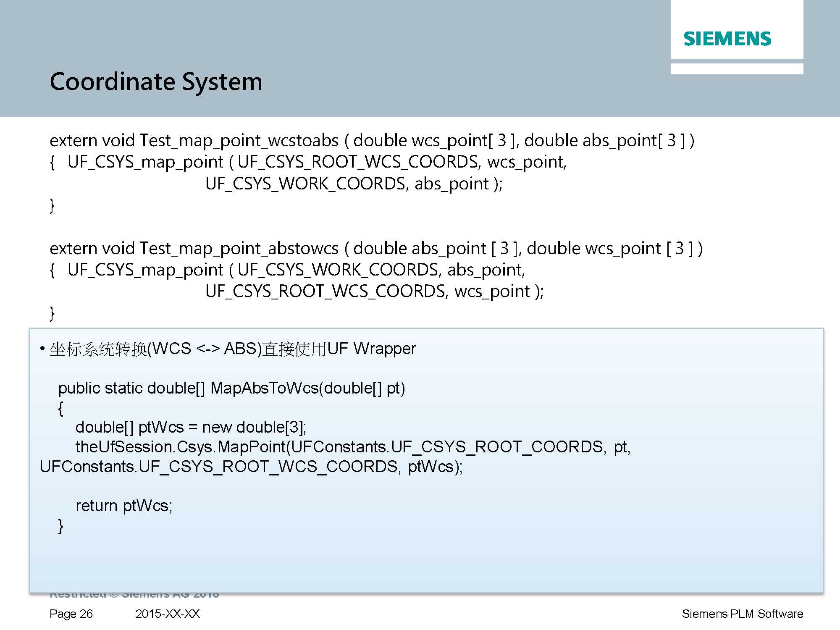Click the 'Page 26' footer label
The height and width of the screenshot is (630, 840).
(x=71, y=614)
